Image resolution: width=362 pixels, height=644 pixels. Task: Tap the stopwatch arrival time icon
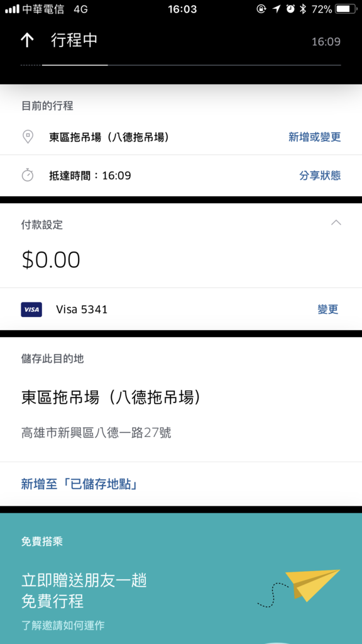click(28, 175)
